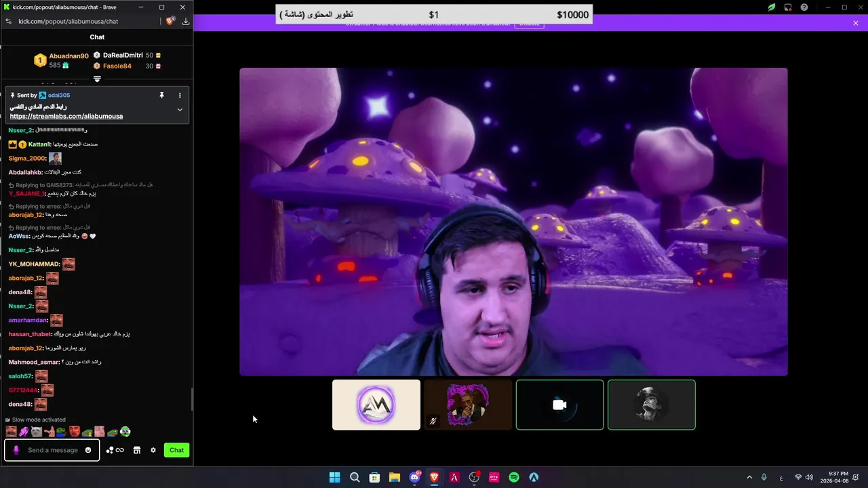Select the AM logo participant thumbnail
Screen dimensions: 868x488
point(376,405)
